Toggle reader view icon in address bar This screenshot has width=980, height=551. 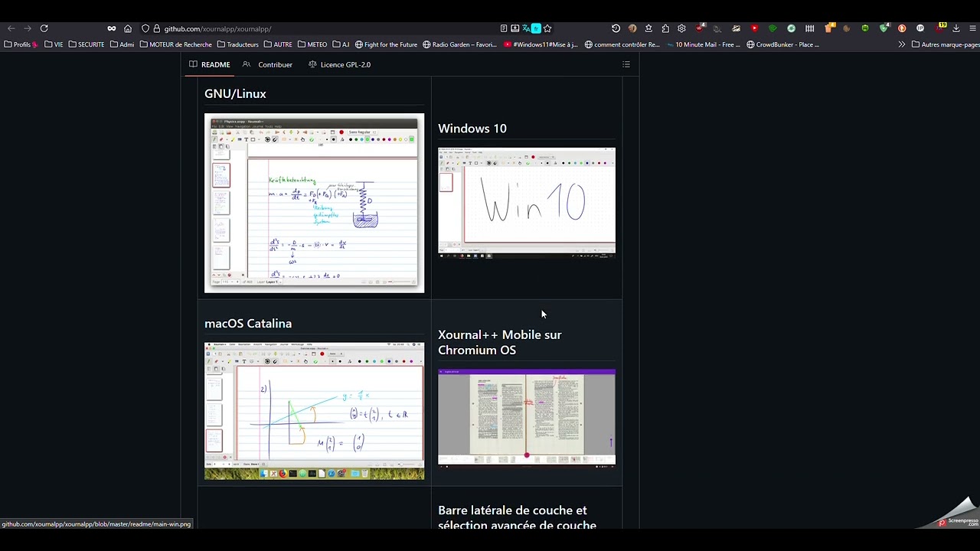point(504,28)
